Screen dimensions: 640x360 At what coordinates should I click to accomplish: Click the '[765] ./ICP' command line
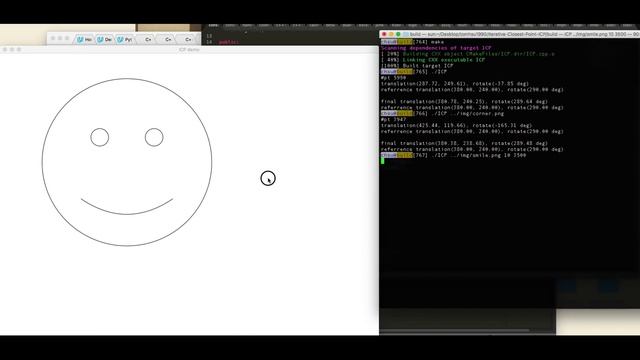414,71
